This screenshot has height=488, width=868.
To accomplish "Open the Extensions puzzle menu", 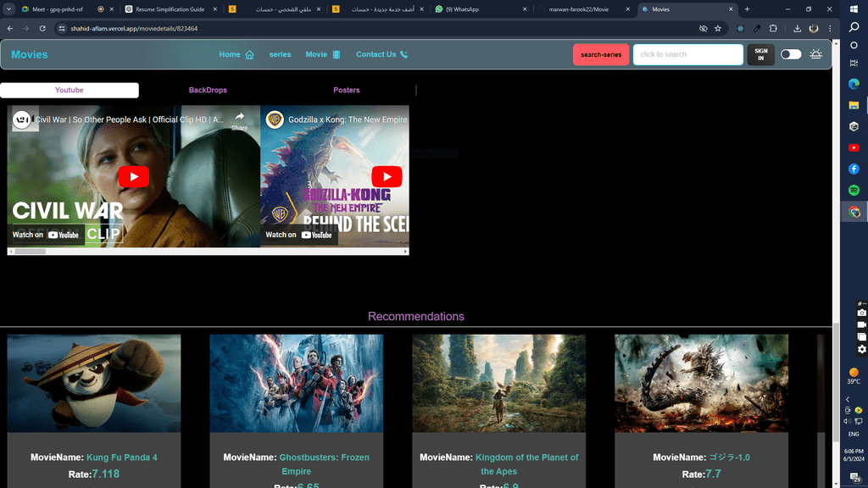I will (773, 28).
